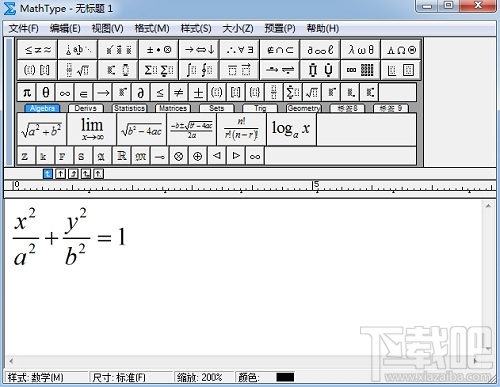Screen dimensions: 500x387
Task: Select the third tab stop button (right-aligned)
Action: pyautogui.click(x=73, y=174)
